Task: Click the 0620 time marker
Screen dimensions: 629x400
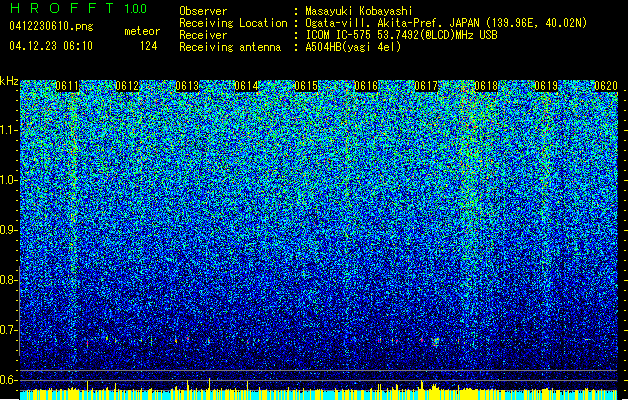Action: coord(605,86)
